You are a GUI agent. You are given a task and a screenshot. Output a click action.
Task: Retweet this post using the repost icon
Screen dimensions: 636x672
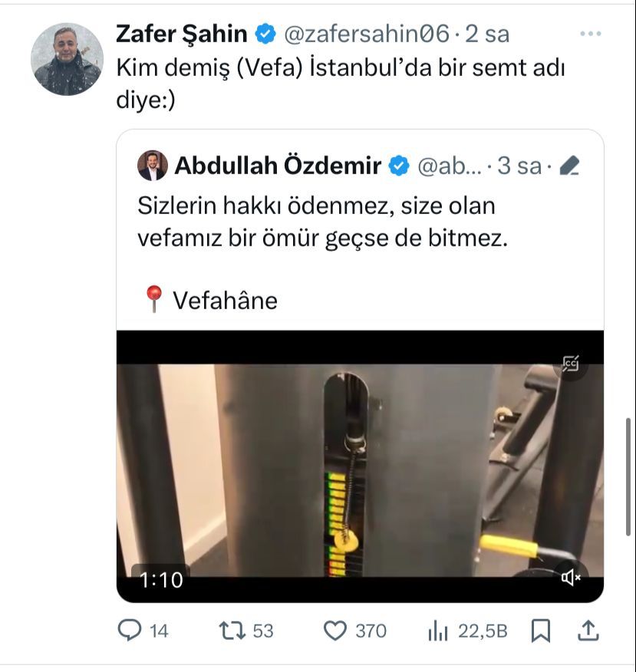click(232, 631)
